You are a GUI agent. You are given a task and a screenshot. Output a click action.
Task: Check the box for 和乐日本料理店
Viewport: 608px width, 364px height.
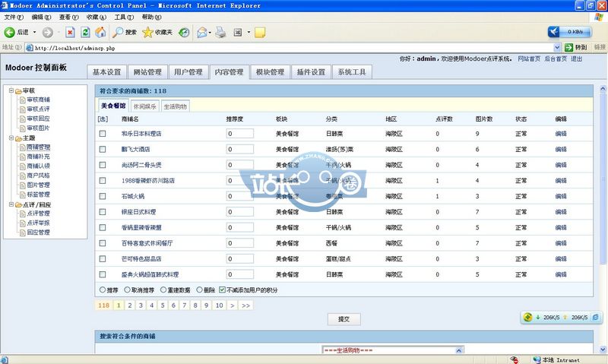pos(103,133)
